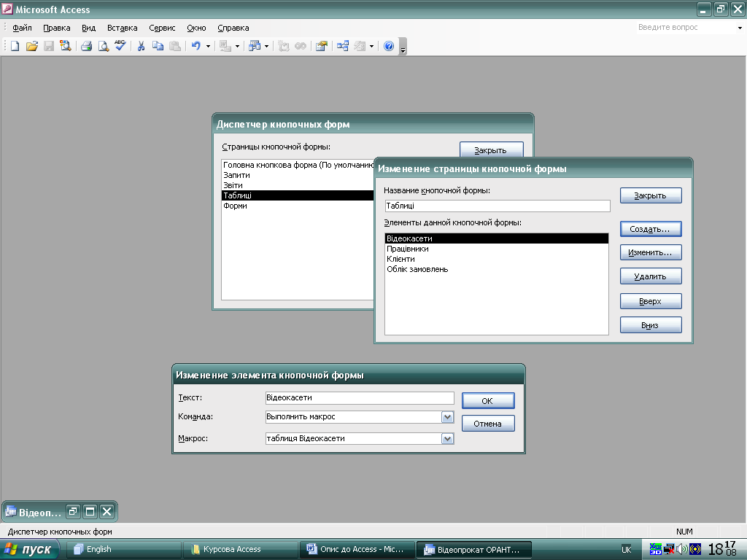Click the Название кнопочной формы field
The width and height of the screenshot is (747, 560).
(498, 206)
